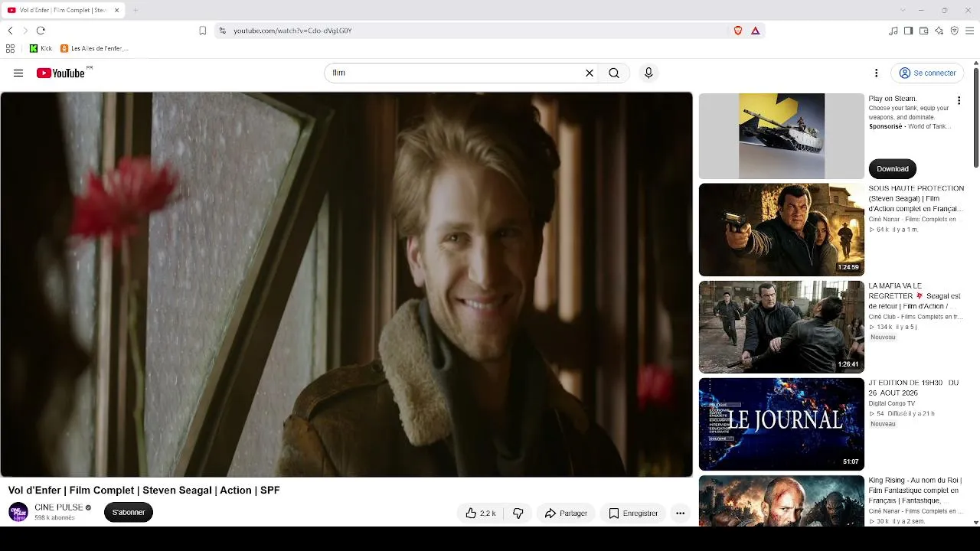Click the Se connecter sign-in button
Screen dimensions: 980x551
point(928,73)
